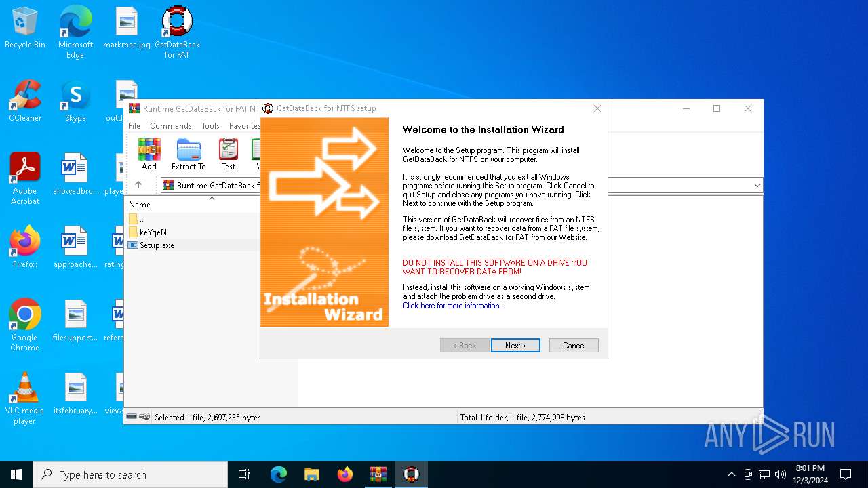Select Microsoft Edge desktop shortcut
This screenshot has width=868, height=488.
(x=75, y=31)
